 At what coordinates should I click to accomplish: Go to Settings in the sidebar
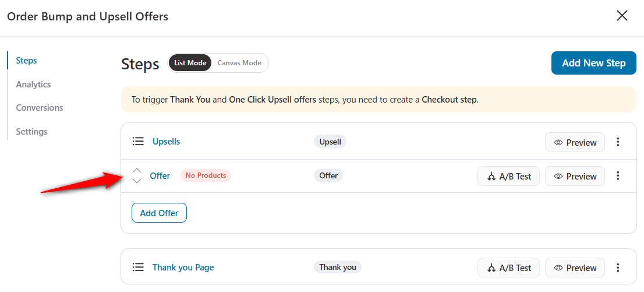pyautogui.click(x=31, y=132)
